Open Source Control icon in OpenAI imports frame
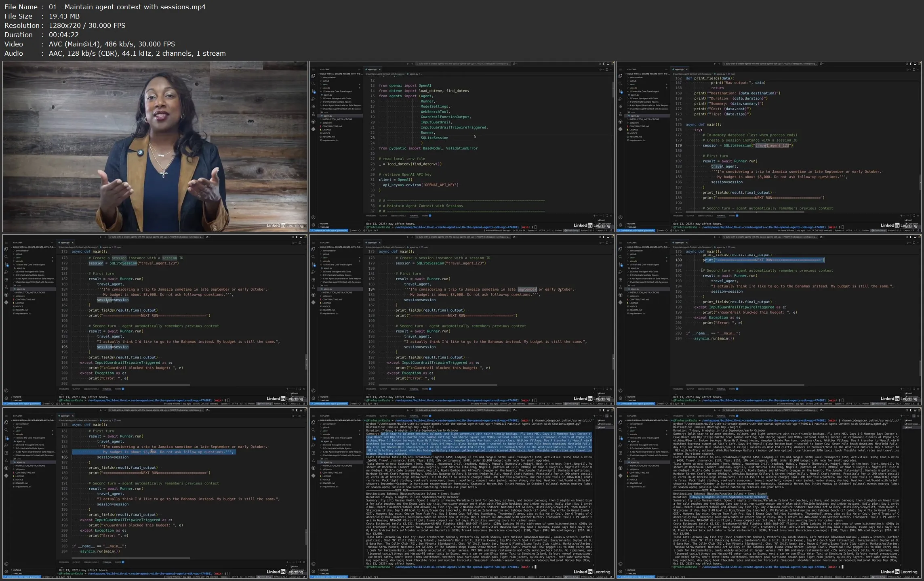The image size is (924, 581). tap(313, 91)
